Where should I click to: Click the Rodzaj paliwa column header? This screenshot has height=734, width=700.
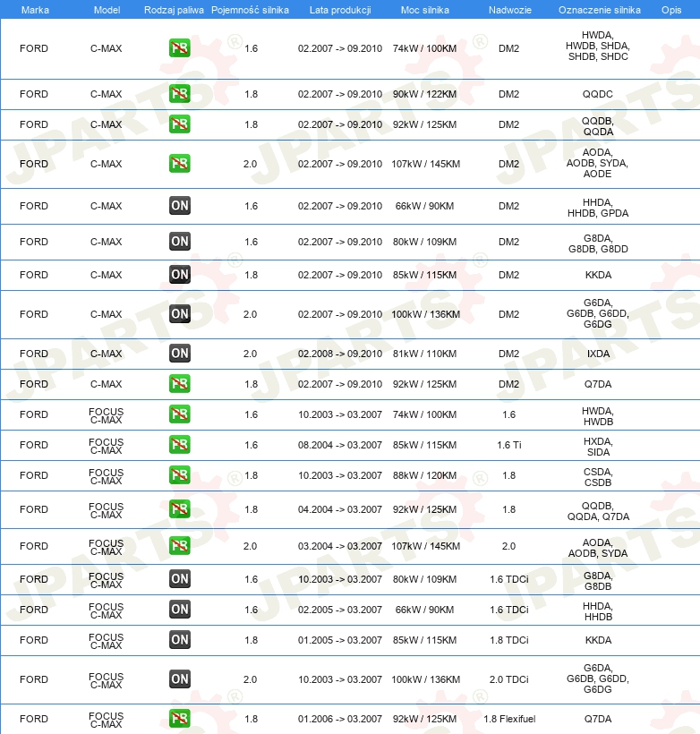[174, 10]
